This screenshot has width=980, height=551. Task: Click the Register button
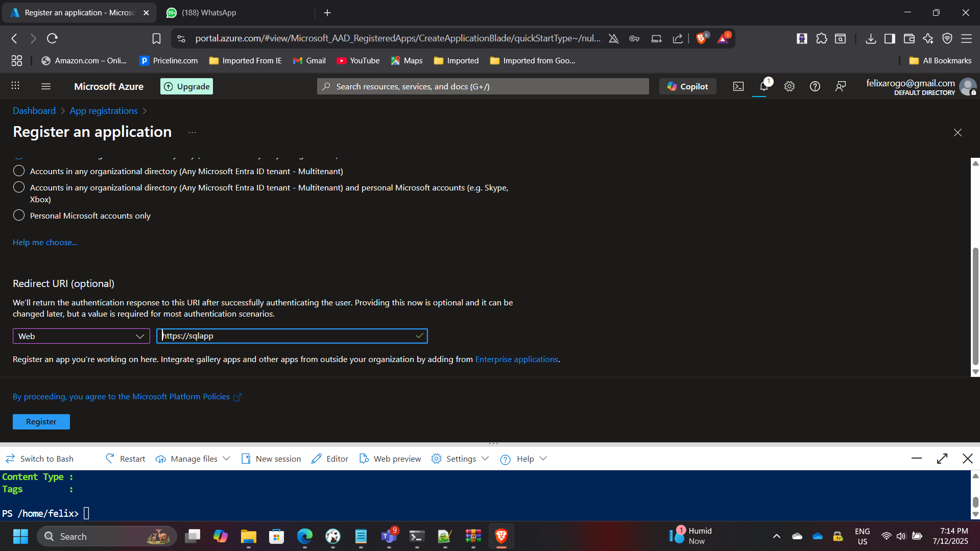tap(41, 421)
